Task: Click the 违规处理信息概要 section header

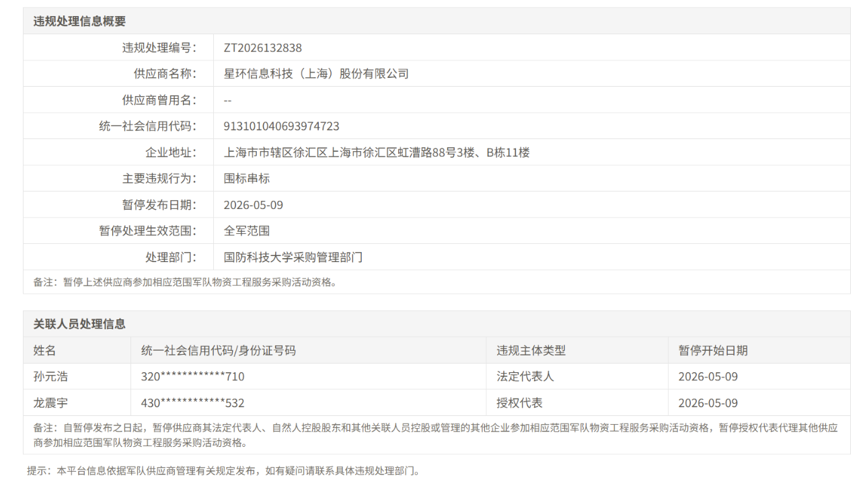Action: tap(79, 22)
